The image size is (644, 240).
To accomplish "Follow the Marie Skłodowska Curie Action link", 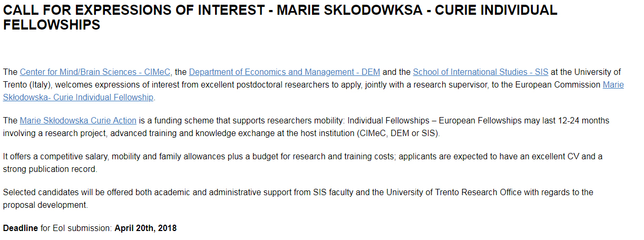I will [x=78, y=120].
